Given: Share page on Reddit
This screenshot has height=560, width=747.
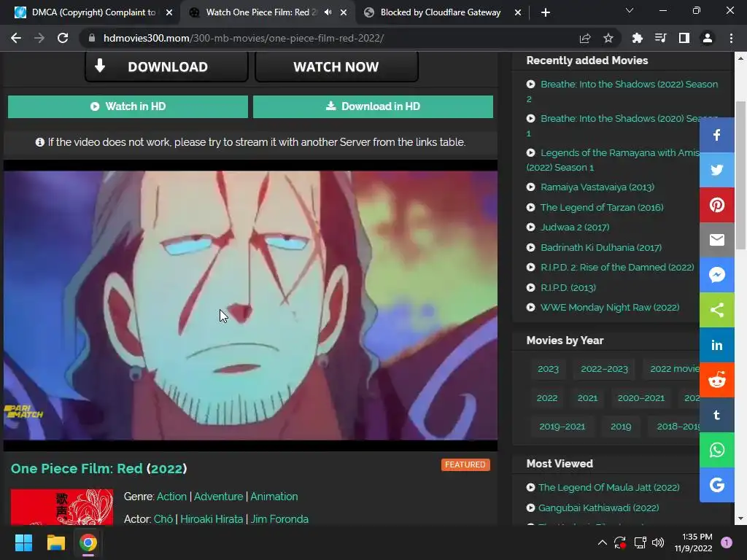Looking at the screenshot, I should [x=716, y=380].
